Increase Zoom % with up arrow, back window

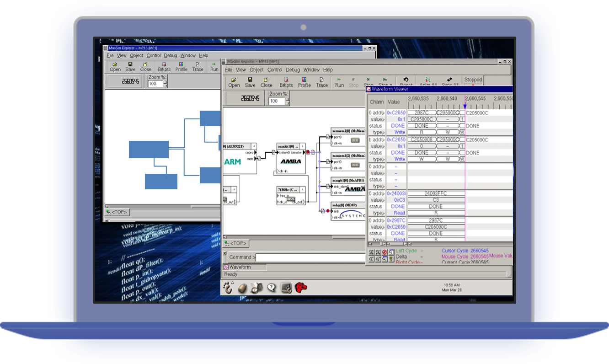click(166, 81)
